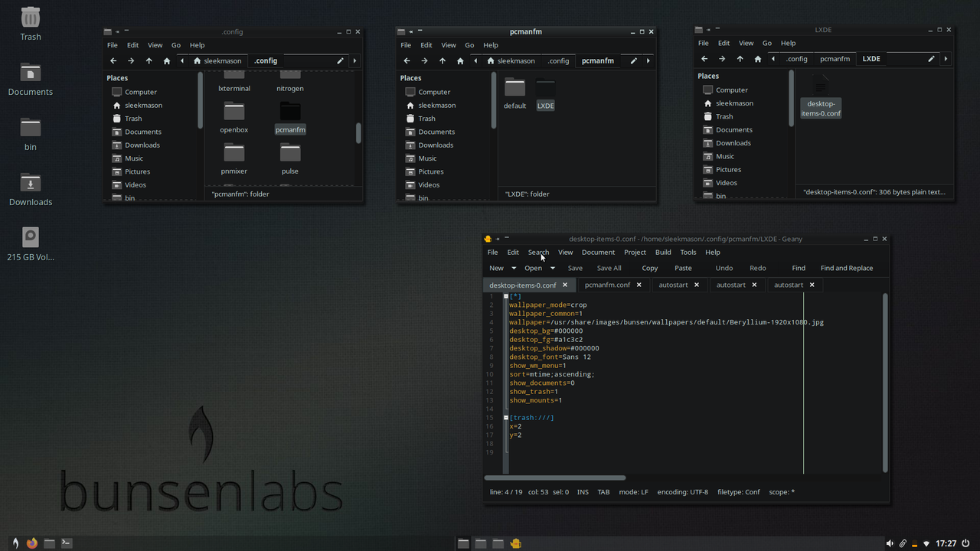Open Music in LXDE window Places
The image size is (980, 551).
725,156
